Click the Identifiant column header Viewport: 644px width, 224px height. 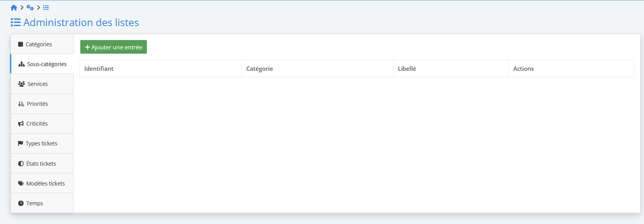[x=161, y=68]
